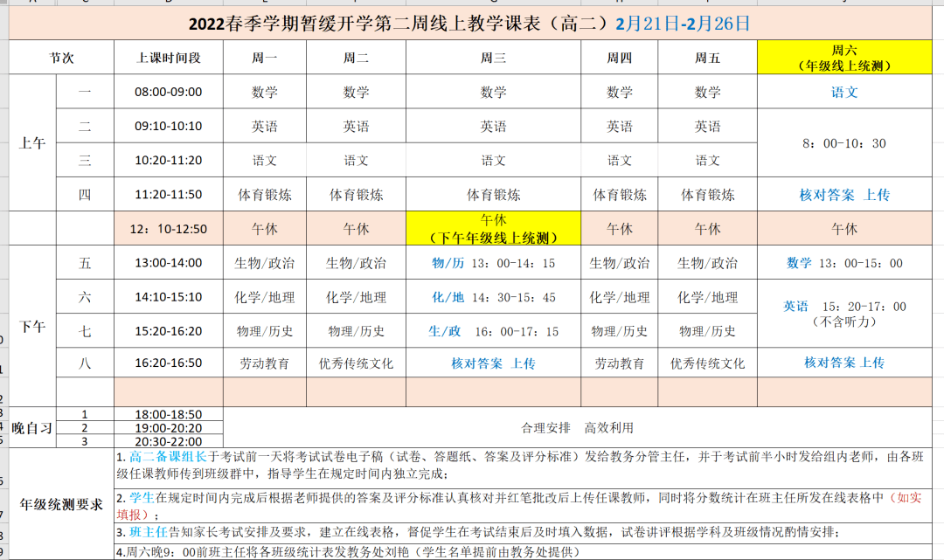Click Wednesday's blue 物/历 exam cell

tap(496, 263)
